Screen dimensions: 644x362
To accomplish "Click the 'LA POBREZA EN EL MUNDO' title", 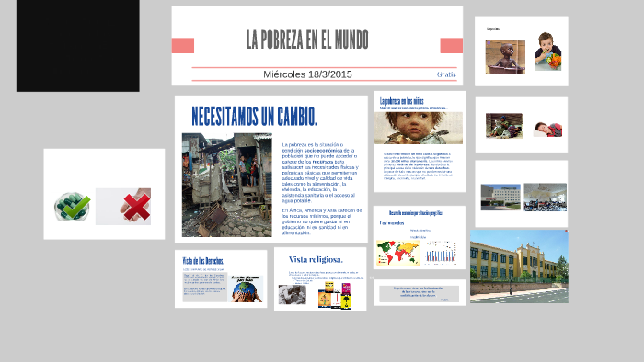I will pos(307,40).
